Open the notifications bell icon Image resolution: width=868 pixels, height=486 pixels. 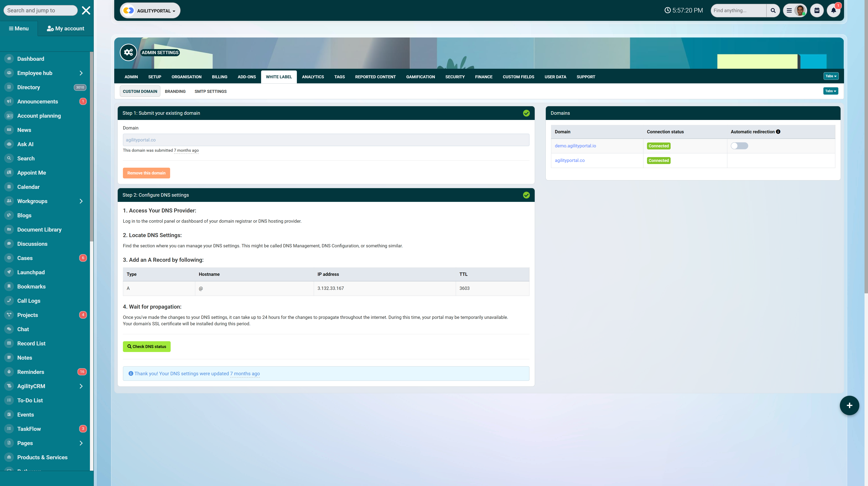[x=833, y=10]
